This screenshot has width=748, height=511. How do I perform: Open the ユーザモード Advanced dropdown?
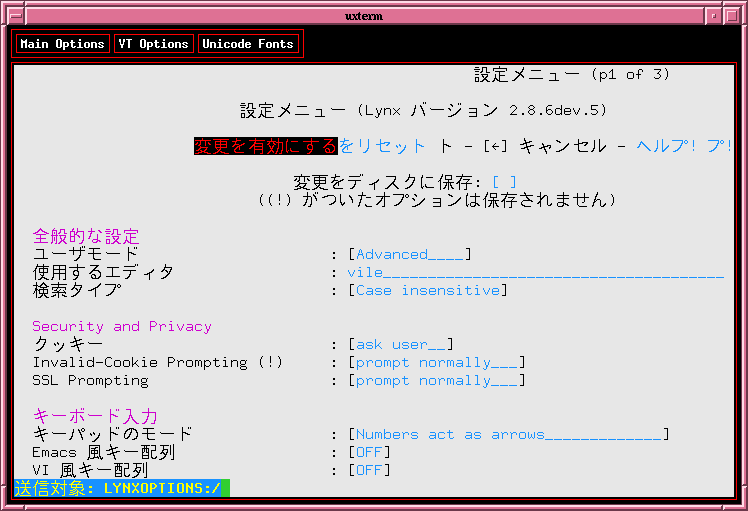point(409,254)
